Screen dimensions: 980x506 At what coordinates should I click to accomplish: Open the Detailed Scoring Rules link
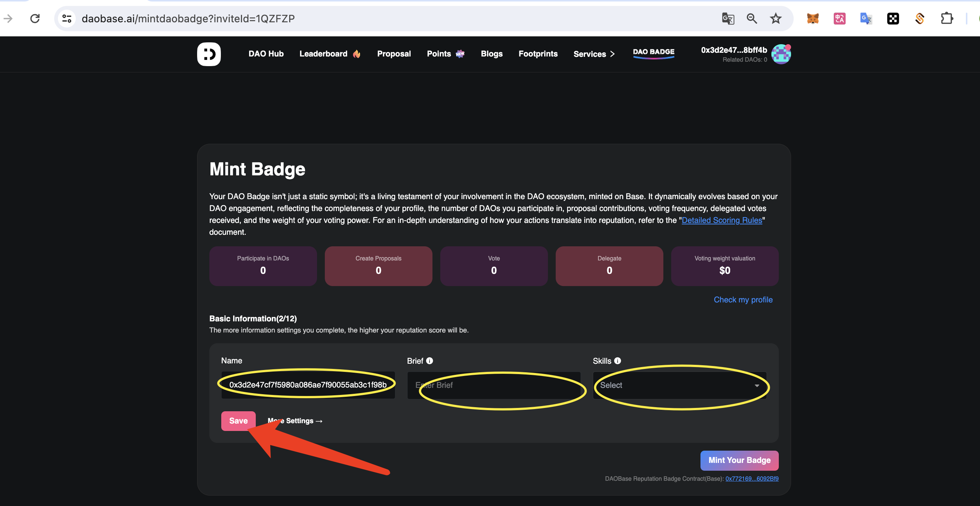(722, 220)
